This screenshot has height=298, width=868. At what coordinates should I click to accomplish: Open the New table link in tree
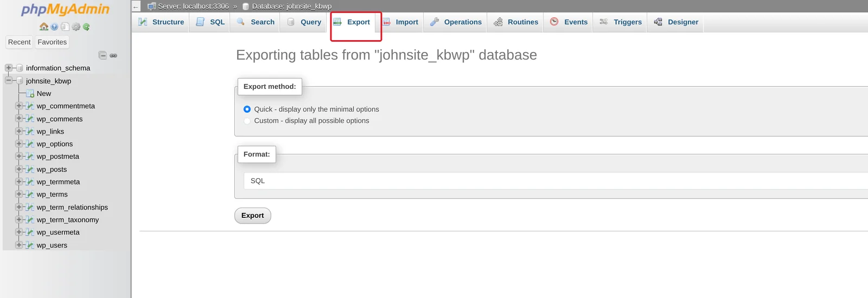44,93
